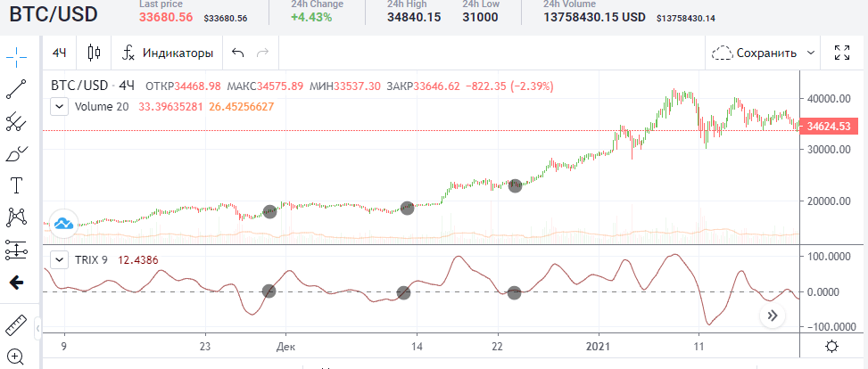Screen dimensions: 868x369
Task: Select the text annotation tool
Action: tap(16, 185)
